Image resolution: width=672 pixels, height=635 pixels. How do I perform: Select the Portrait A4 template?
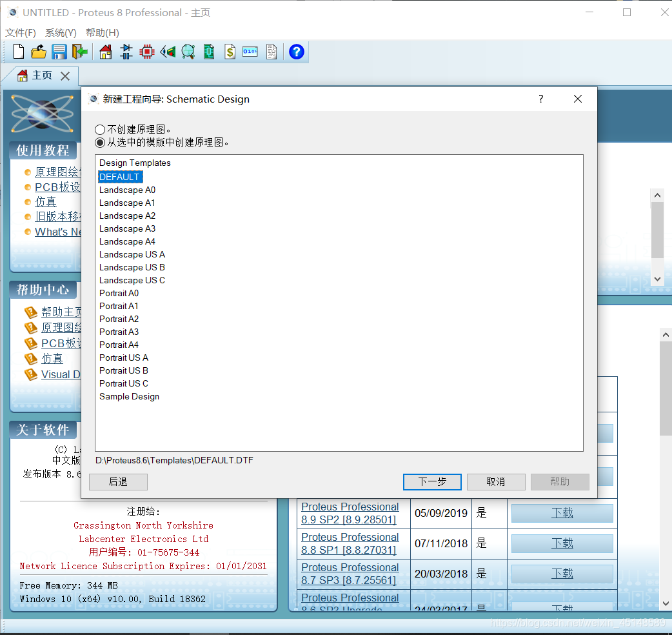click(119, 345)
